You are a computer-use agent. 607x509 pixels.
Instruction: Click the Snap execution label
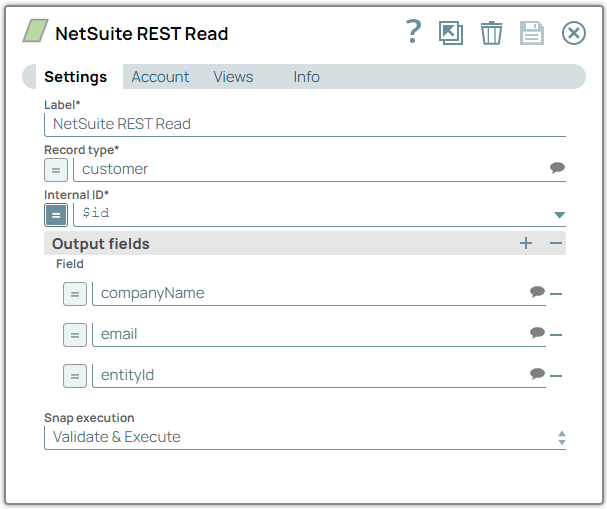89,418
